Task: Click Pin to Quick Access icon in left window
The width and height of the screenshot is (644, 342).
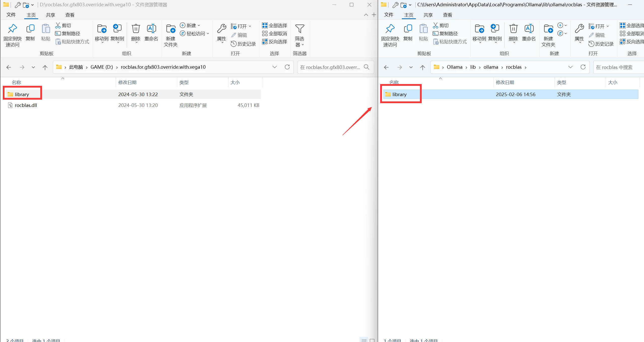Action: [x=12, y=29]
